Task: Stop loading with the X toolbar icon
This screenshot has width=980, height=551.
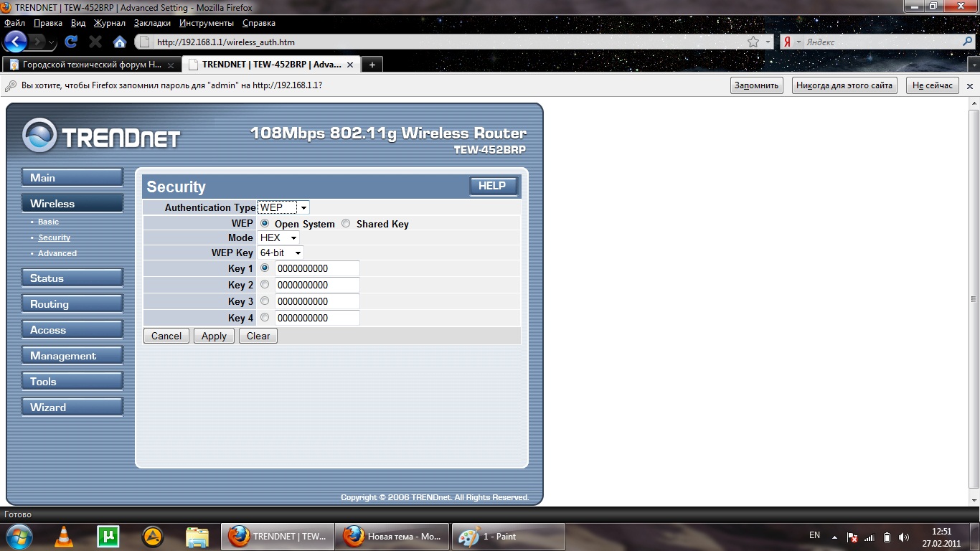Action: (95, 42)
